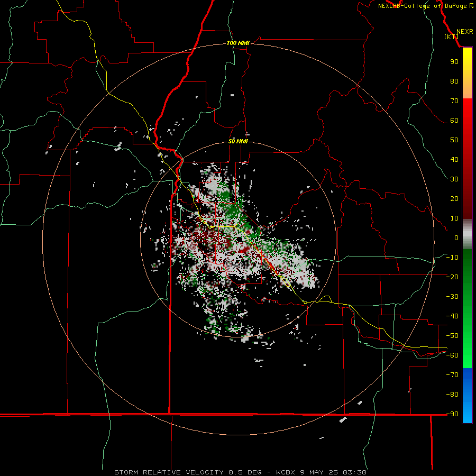Click the 60 value on velocity scale

click(454, 121)
